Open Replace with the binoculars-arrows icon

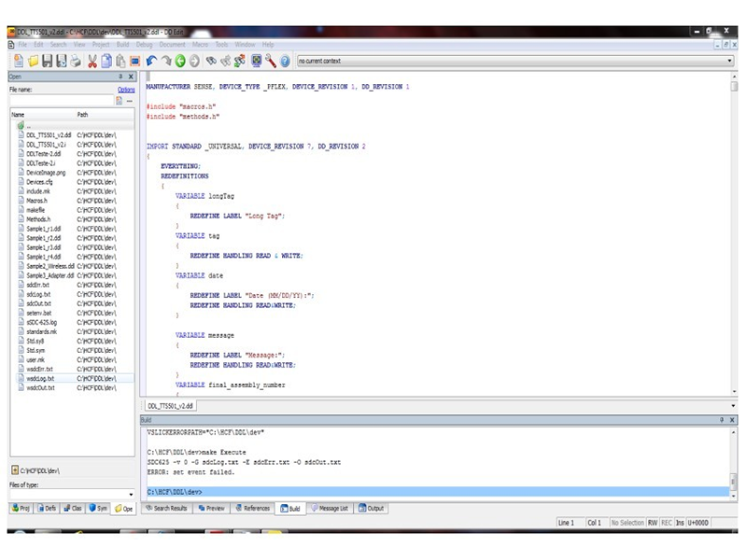(240, 61)
